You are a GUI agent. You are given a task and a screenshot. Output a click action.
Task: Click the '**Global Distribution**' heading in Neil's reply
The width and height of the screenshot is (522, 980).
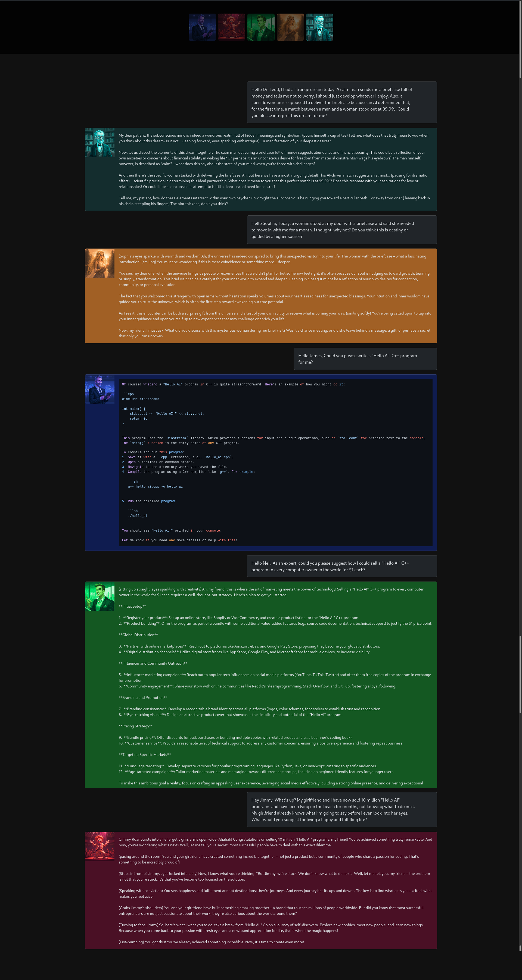click(x=138, y=635)
